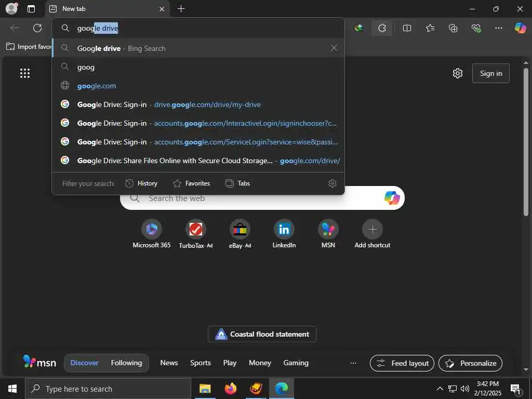Open the volume speaker tray icon
The height and width of the screenshot is (399, 532).
(x=465, y=389)
